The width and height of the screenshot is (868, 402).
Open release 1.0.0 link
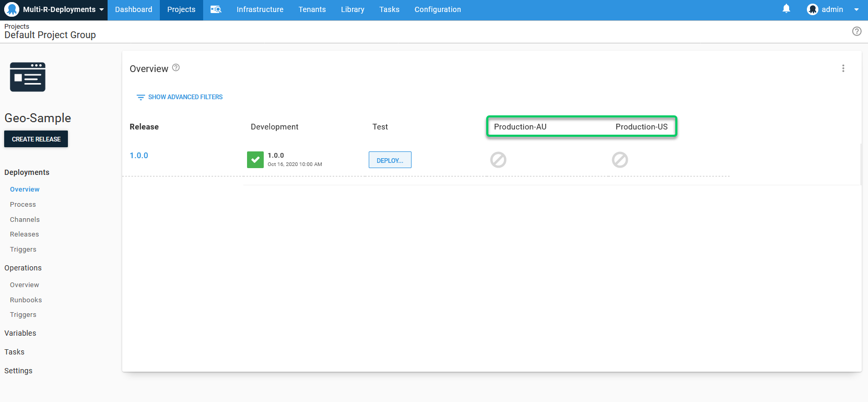[x=139, y=156]
